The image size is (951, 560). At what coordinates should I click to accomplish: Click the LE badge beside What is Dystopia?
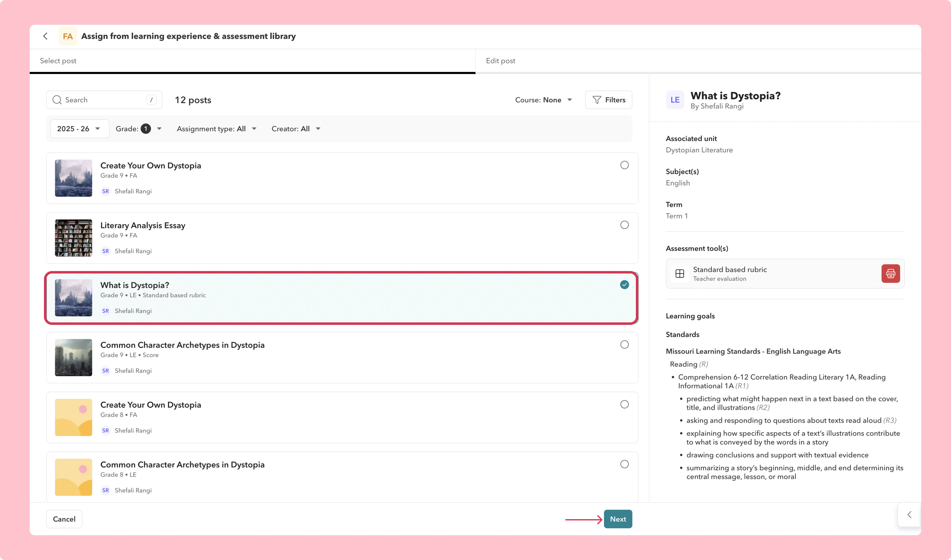675,100
